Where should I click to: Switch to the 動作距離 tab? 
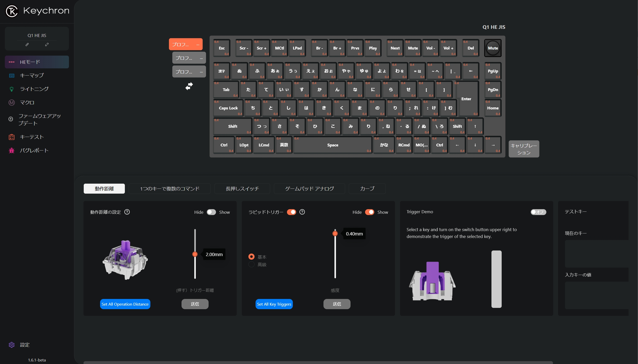104,189
